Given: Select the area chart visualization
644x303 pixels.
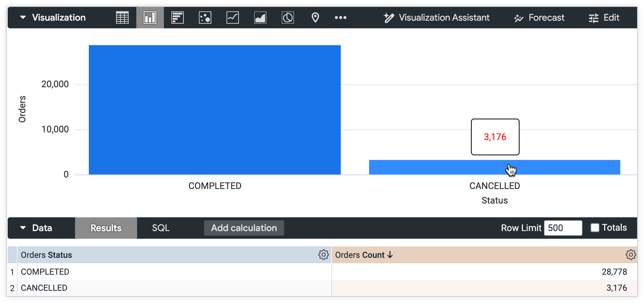Looking at the screenshot, I should (260, 17).
